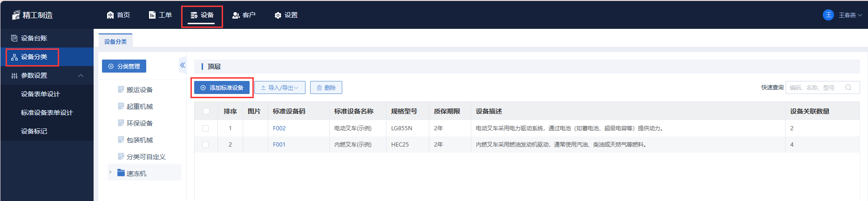Click the 参数设置 sliders icon

click(x=14, y=75)
